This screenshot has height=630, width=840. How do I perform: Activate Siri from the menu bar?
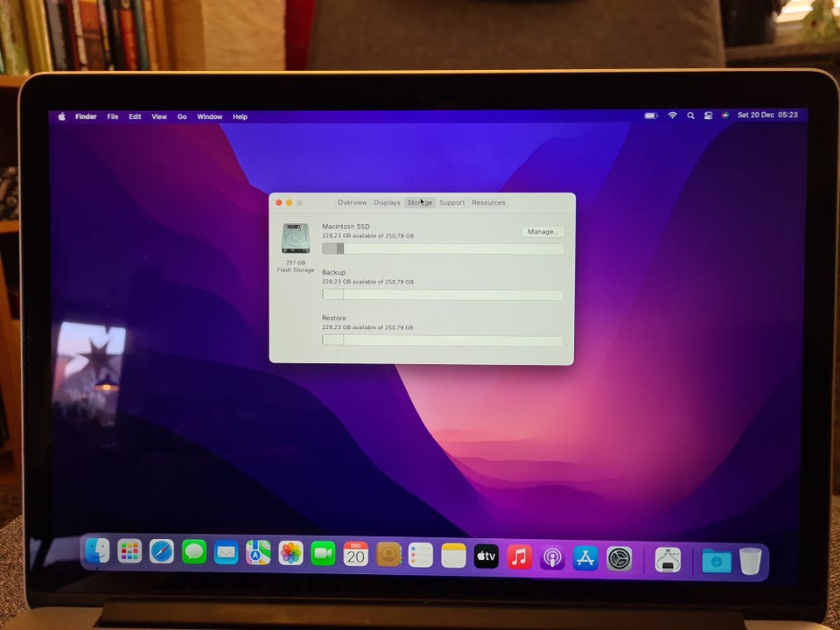[x=724, y=115]
